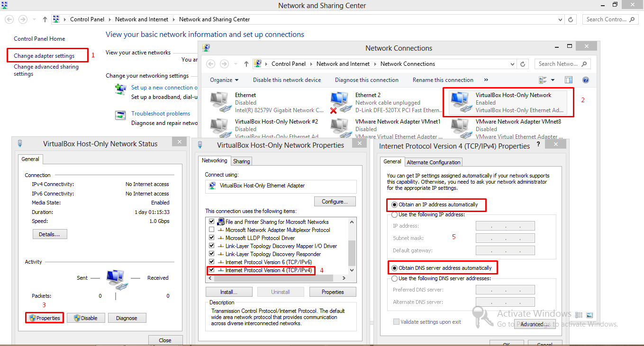Click Rename this connection
The width and height of the screenshot is (644, 346).
click(x=443, y=80)
